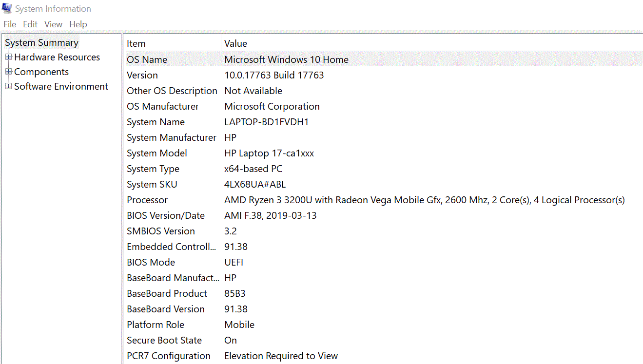This screenshot has height=364, width=643.
Task: Click the value HP Laptop 17-ca1xxx
Action: [x=269, y=153]
